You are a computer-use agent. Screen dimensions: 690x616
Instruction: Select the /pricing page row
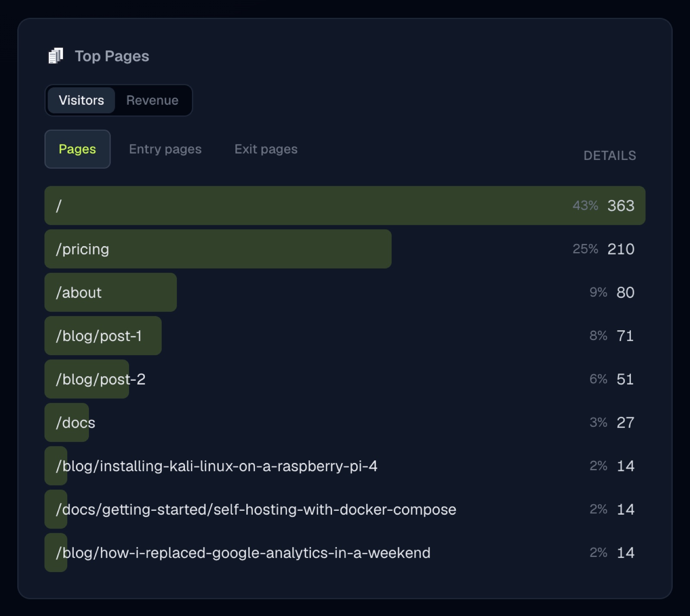pyautogui.click(x=345, y=249)
